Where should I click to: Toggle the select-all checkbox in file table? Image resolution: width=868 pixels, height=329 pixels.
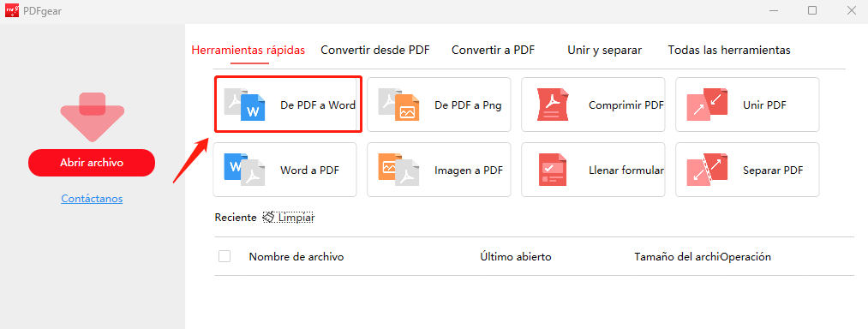pos(224,256)
